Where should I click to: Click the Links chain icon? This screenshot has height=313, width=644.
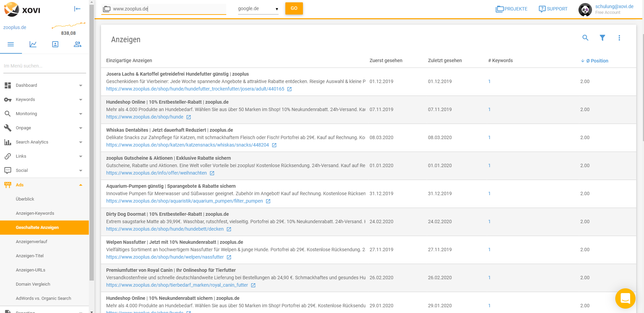click(x=8, y=156)
